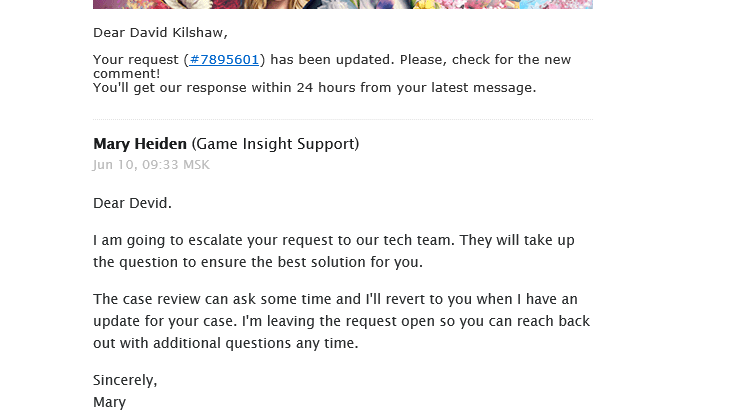Click line starting the question to ensure
This screenshot has height=418, width=743.
[258, 262]
